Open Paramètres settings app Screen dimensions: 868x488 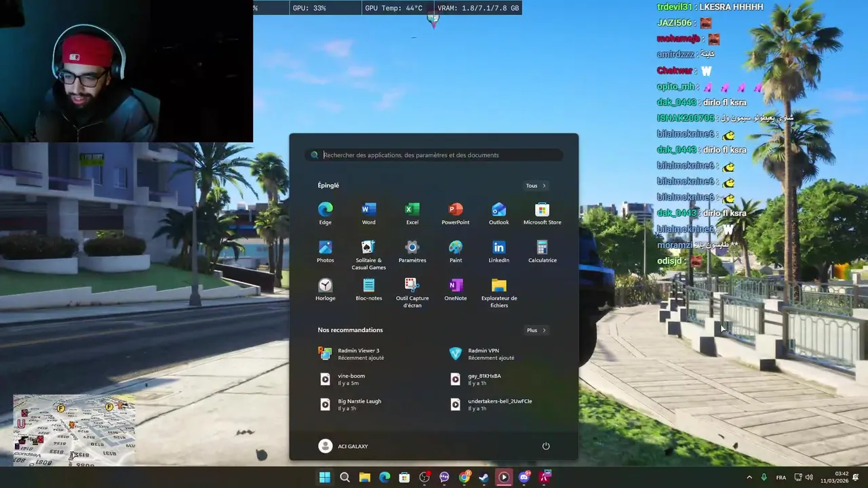[x=412, y=252]
